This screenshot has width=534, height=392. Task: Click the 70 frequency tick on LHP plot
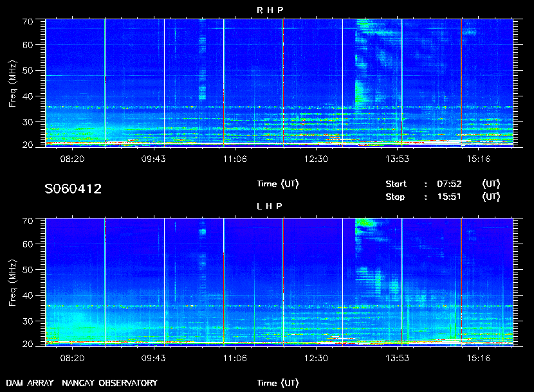[x=28, y=221]
